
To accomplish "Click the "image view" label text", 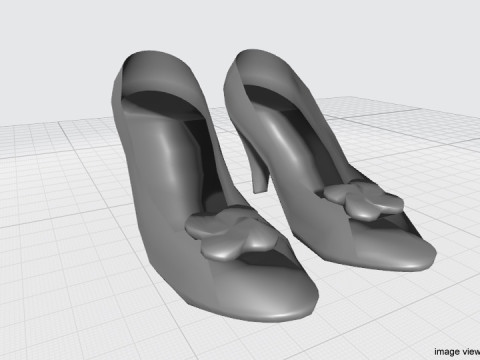I will 457,352.
